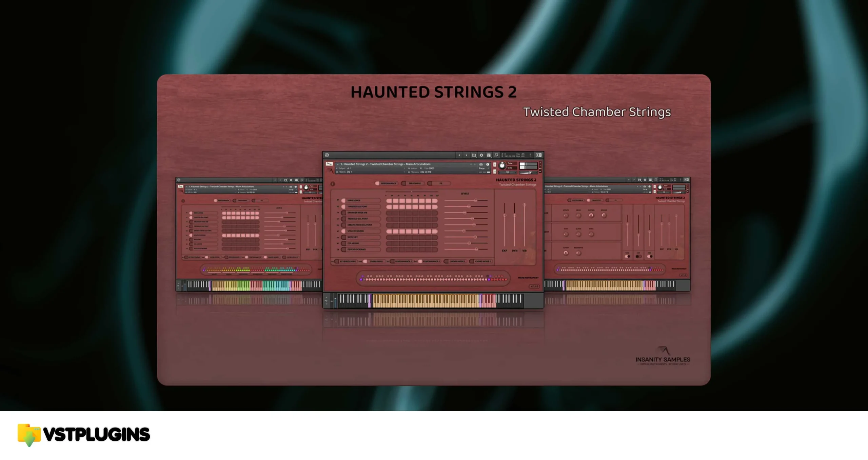The height and width of the screenshot is (460, 868).
Task: Click the camera snapshot icon in center instrument header
Action: tap(481, 164)
